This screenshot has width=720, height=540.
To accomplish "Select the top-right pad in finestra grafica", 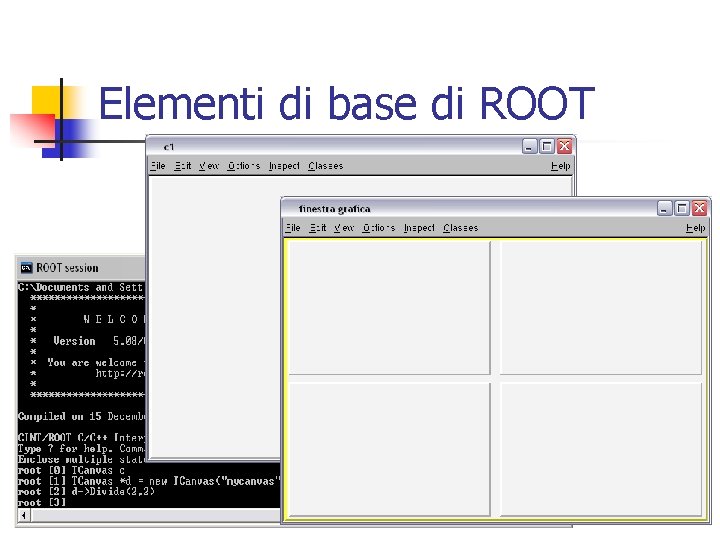I will tap(601, 308).
